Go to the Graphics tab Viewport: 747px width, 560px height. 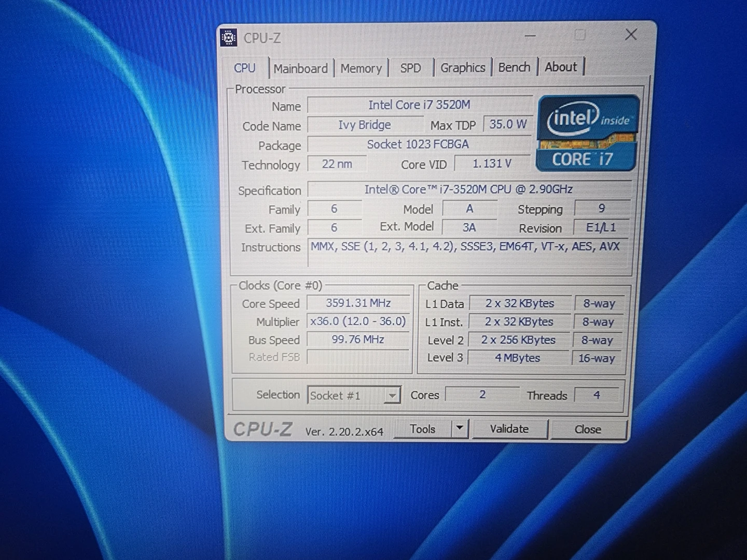pos(463,67)
